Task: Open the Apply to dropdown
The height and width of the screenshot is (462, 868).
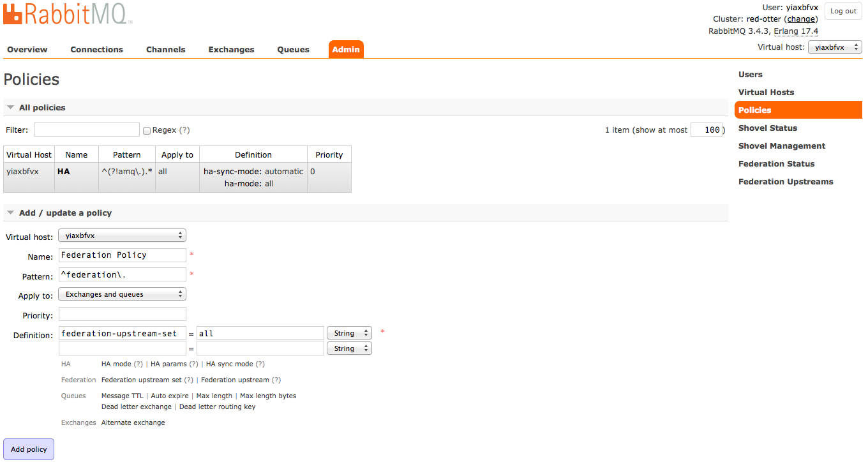Action: point(122,294)
